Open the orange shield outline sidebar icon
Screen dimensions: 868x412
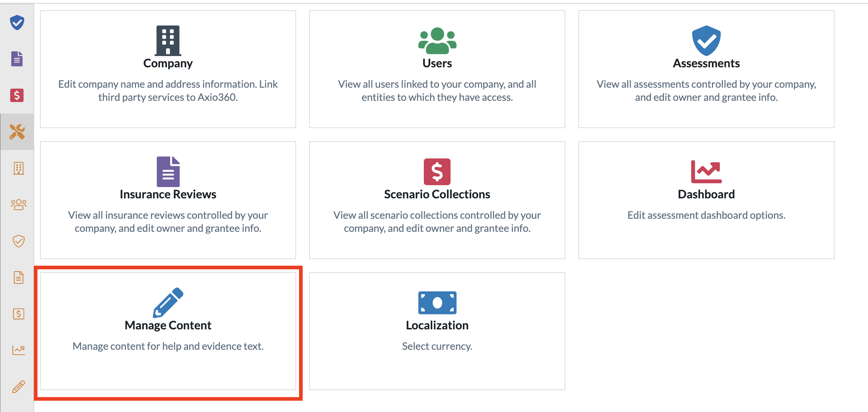coord(19,241)
